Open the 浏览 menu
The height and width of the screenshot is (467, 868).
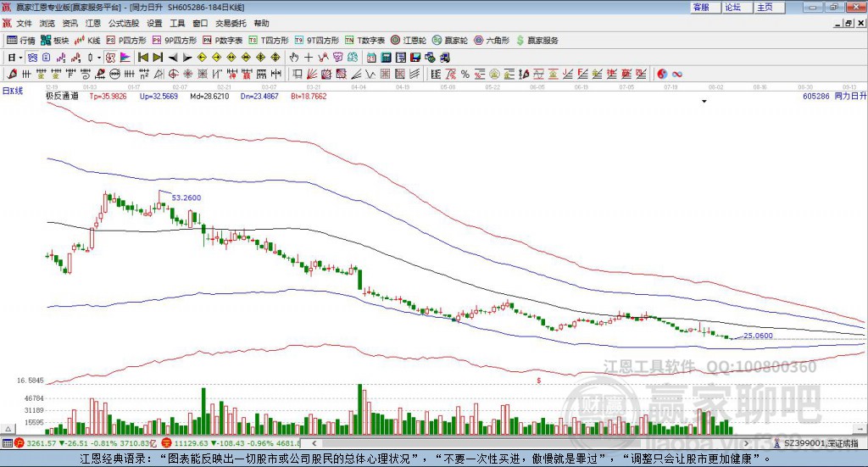click(47, 23)
